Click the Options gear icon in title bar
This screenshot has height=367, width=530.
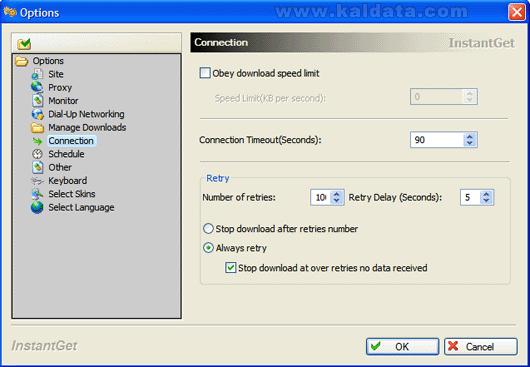click(x=10, y=12)
